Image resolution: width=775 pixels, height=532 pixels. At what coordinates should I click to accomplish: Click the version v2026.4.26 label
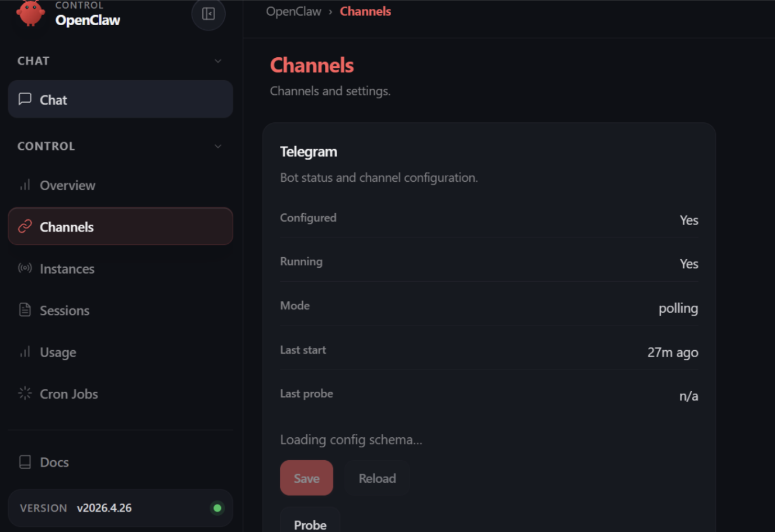point(104,508)
